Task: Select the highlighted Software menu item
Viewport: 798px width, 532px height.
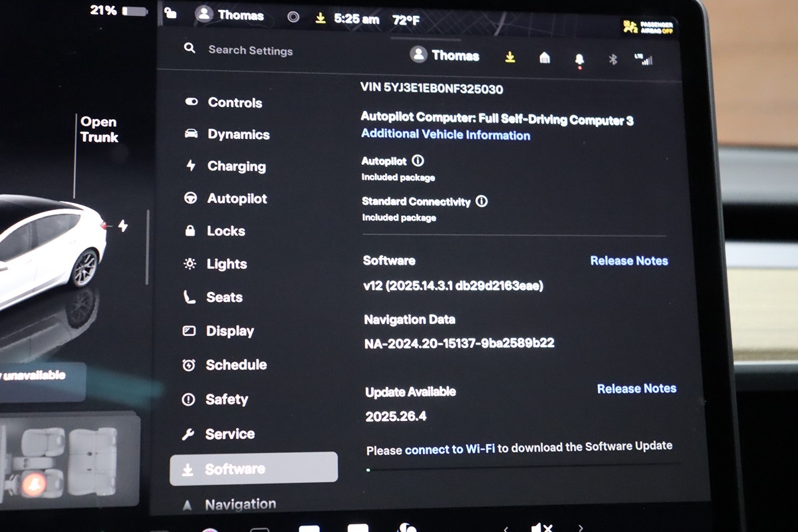Action: point(253,469)
